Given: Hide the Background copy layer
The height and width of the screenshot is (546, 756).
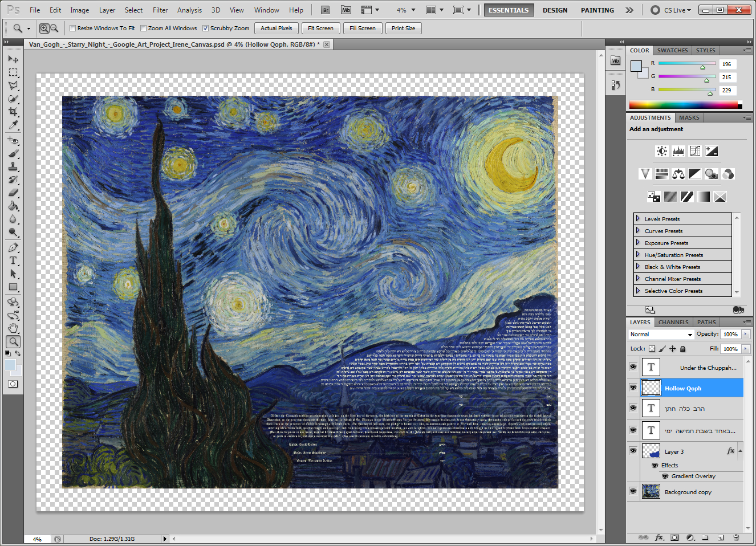Looking at the screenshot, I should [633, 491].
